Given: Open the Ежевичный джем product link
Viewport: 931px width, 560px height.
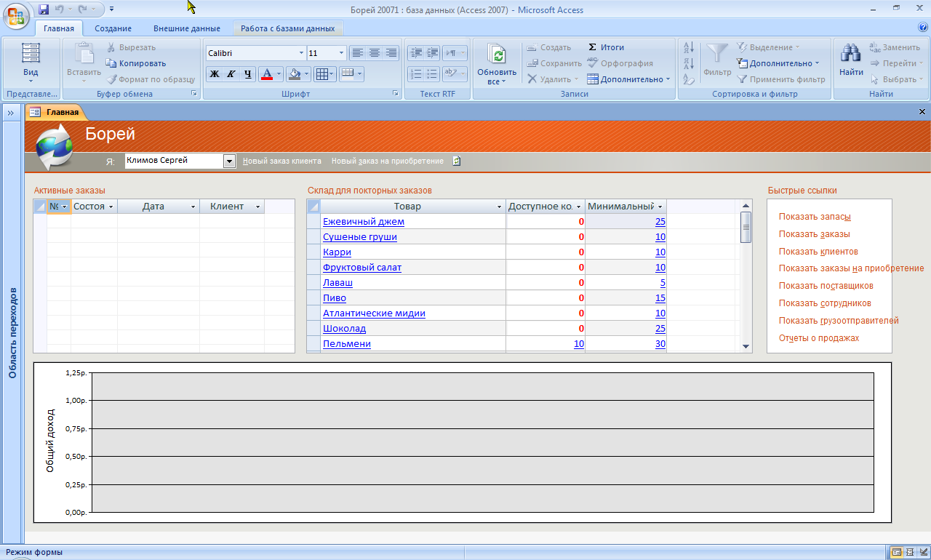Looking at the screenshot, I should (x=364, y=221).
